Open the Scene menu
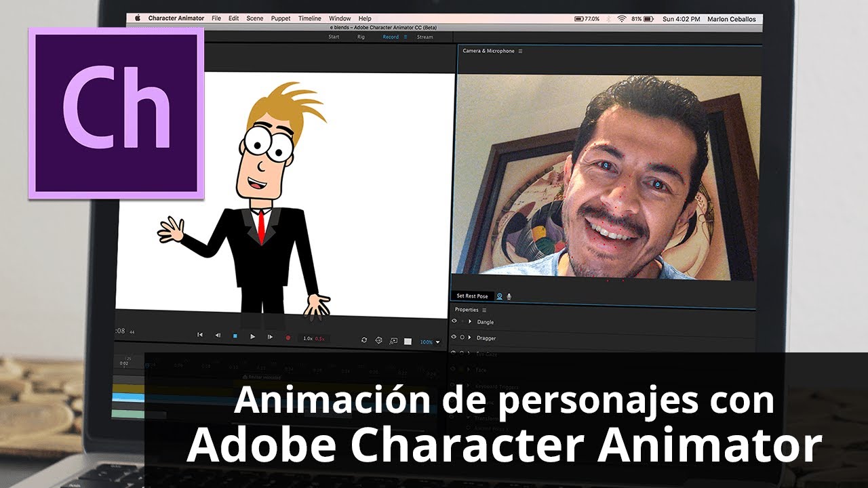The image size is (868, 488). point(255,18)
